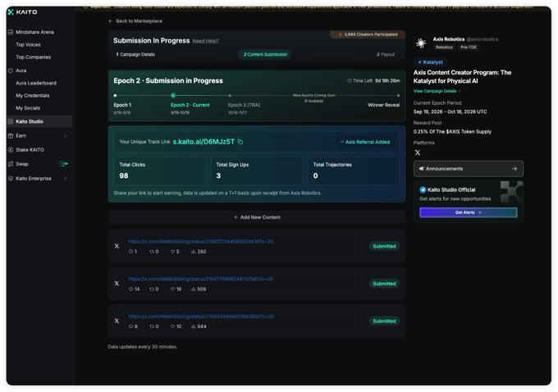This screenshot has height=392, width=558.
Task: Click the back arrow icon
Action: coord(110,21)
